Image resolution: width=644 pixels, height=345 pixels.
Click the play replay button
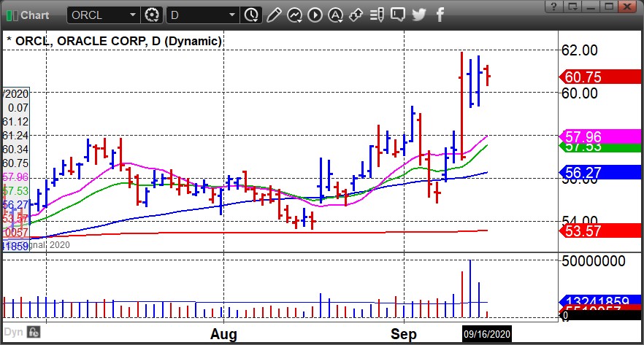click(315, 15)
